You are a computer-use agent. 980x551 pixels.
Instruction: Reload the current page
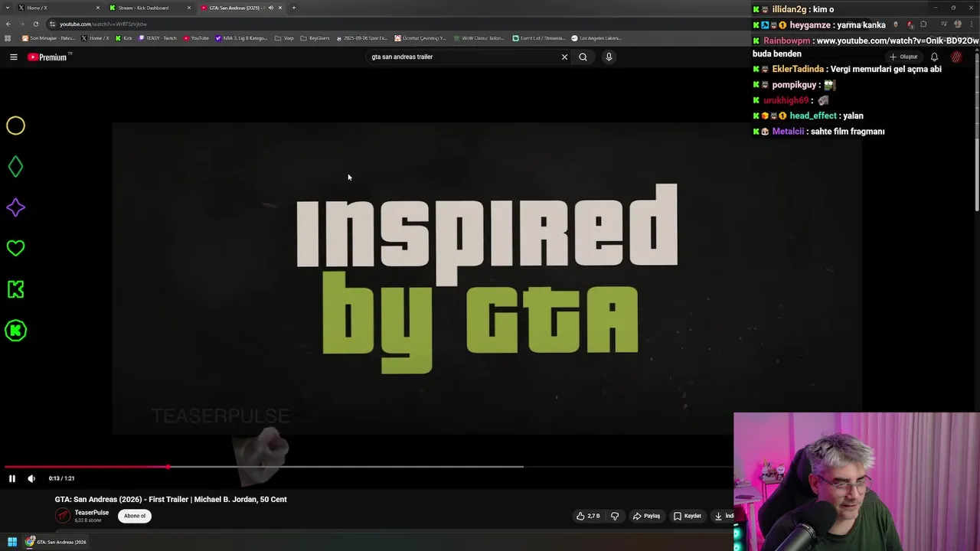35,24
